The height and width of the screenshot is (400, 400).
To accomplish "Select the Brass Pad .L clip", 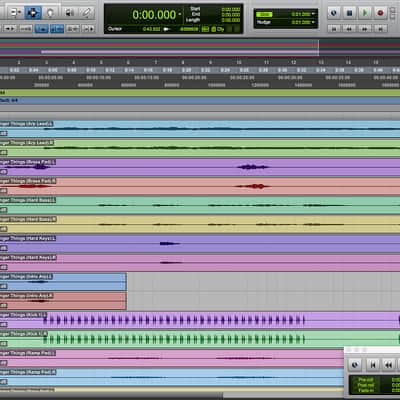I will pos(200,167).
